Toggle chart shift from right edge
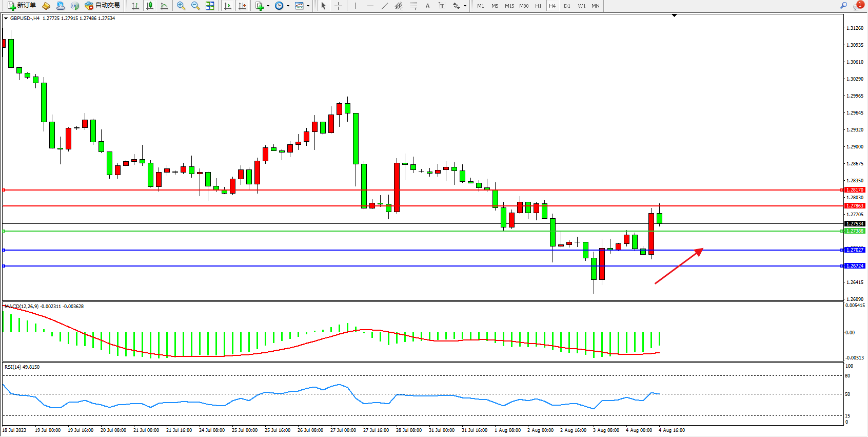This screenshot has width=868, height=437. (242, 6)
